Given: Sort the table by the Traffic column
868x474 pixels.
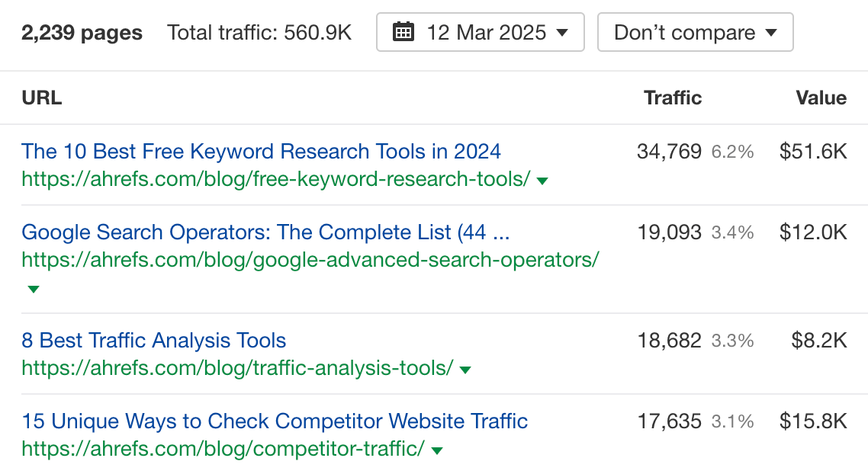Looking at the screenshot, I should [x=672, y=98].
